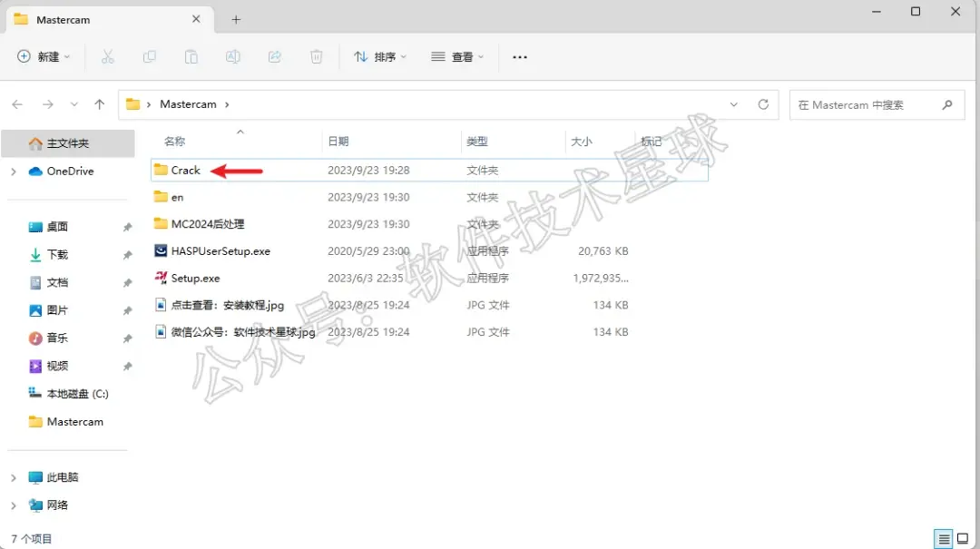Click the pin icon beside 下载
Image resolution: width=980 pixels, height=549 pixels.
128,255
